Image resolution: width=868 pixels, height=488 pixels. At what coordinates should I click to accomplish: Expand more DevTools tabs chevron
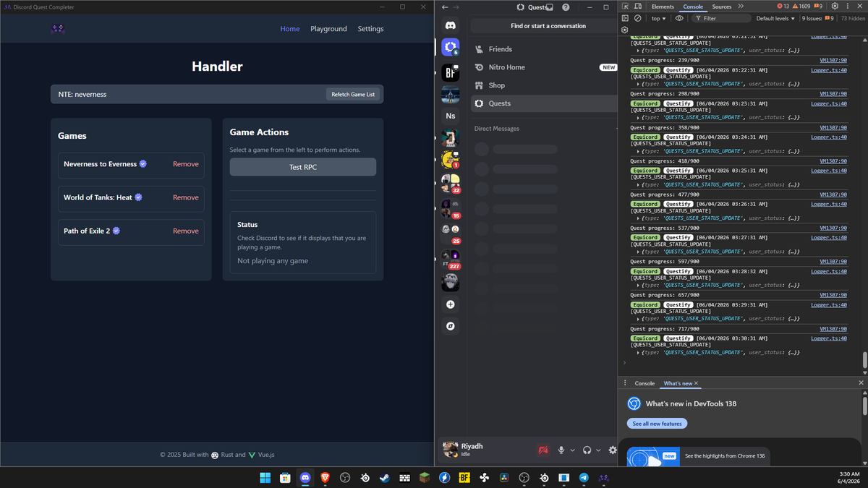click(741, 7)
